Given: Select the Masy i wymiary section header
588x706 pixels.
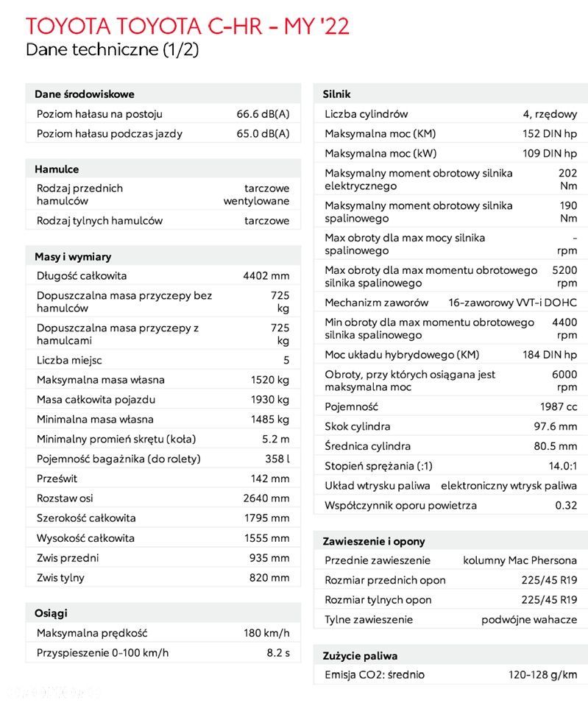Looking at the screenshot, I should point(73,257).
